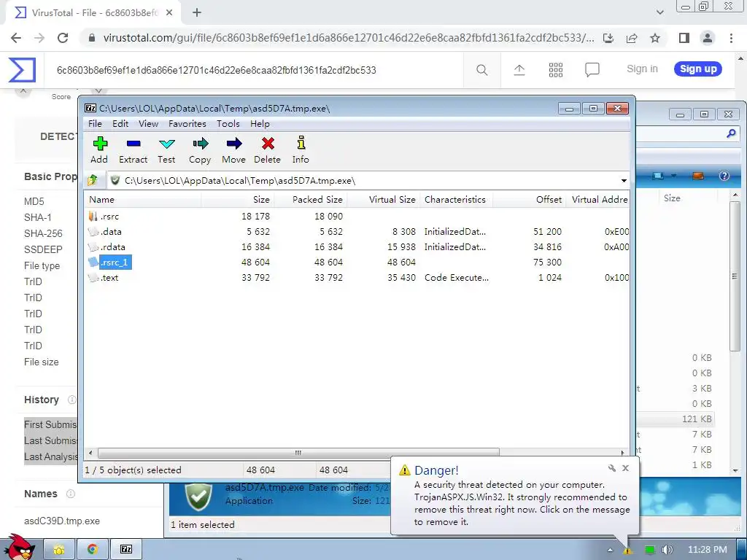Open the Danger balloon wrench settings icon
The width and height of the screenshot is (747, 560).
pos(612,469)
